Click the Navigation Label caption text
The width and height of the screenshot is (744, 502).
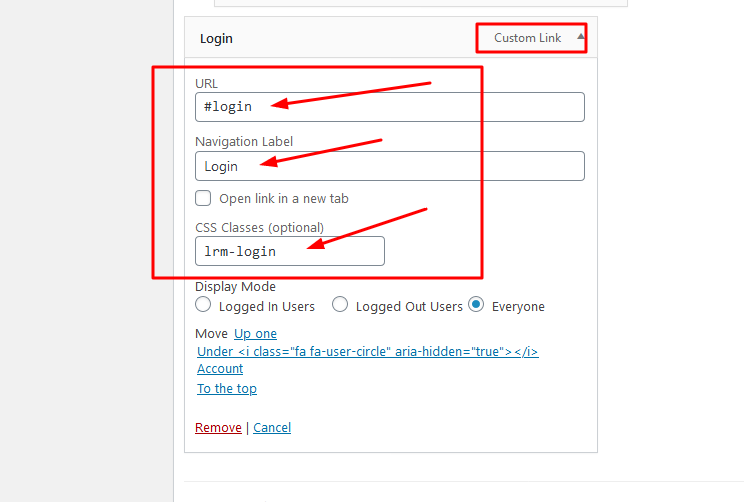pos(244,141)
